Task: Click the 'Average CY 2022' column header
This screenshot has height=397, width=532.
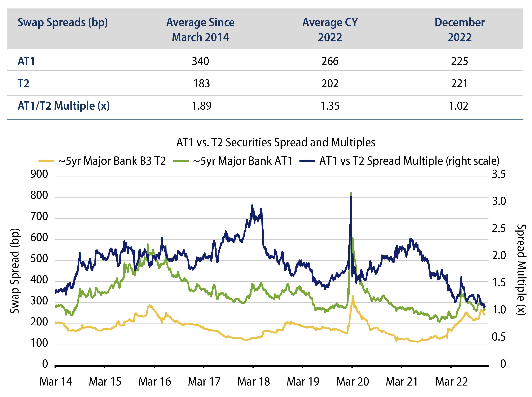Action: click(x=330, y=30)
